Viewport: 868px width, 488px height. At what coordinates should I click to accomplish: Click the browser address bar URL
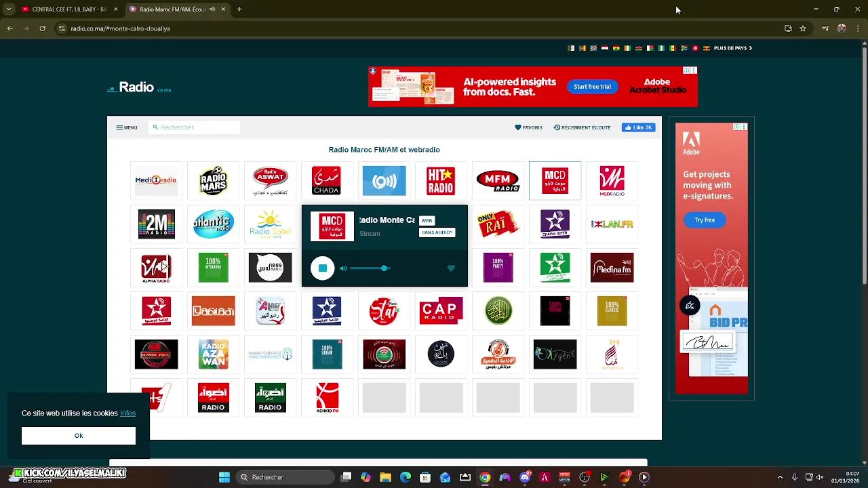[x=121, y=28]
